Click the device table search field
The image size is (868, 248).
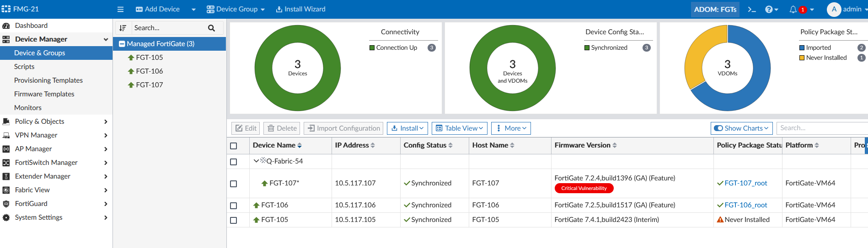tap(821, 128)
